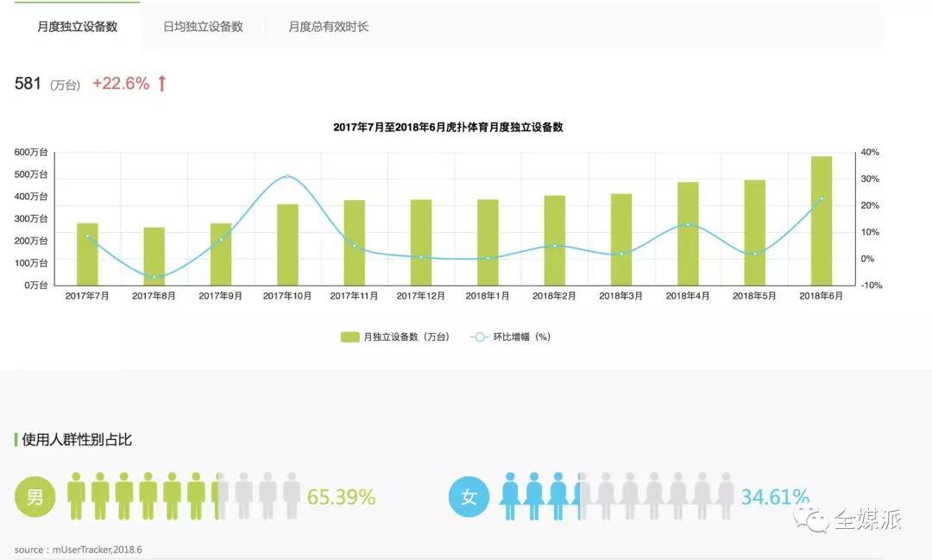The width and height of the screenshot is (932, 560).
Task: Click the line point above 2018年6月 bar
Action: point(822,198)
